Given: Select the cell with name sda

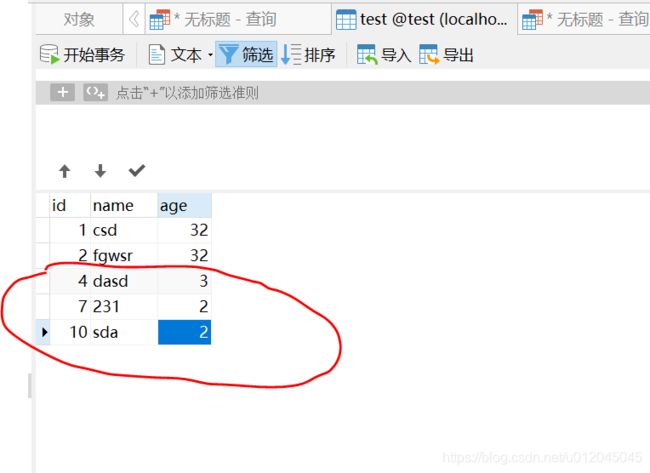Looking at the screenshot, I should pyautogui.click(x=124, y=332).
